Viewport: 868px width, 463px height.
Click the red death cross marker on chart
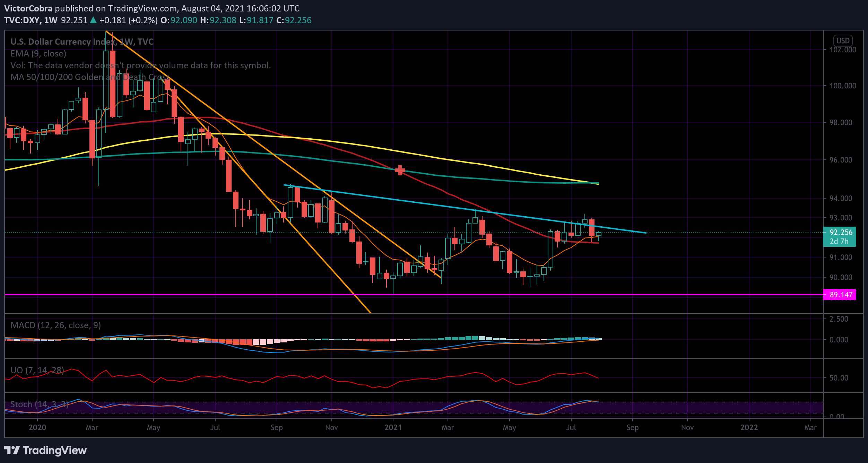pyautogui.click(x=400, y=170)
